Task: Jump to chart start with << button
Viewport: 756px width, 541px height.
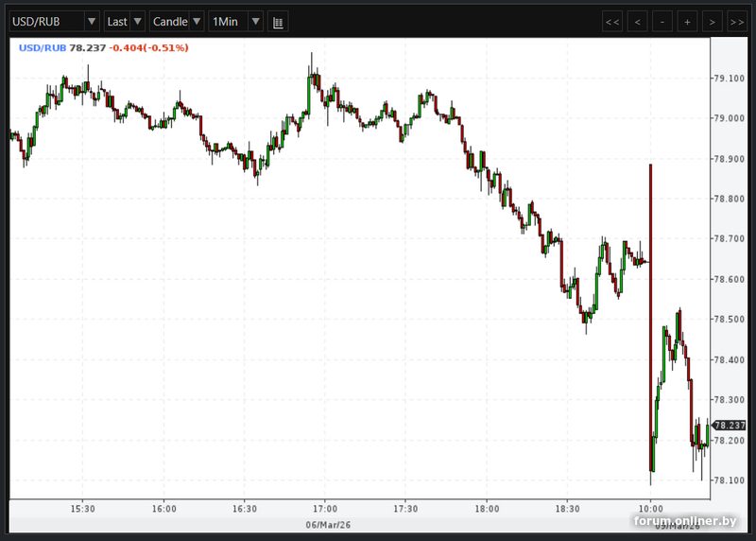Action: [612, 22]
